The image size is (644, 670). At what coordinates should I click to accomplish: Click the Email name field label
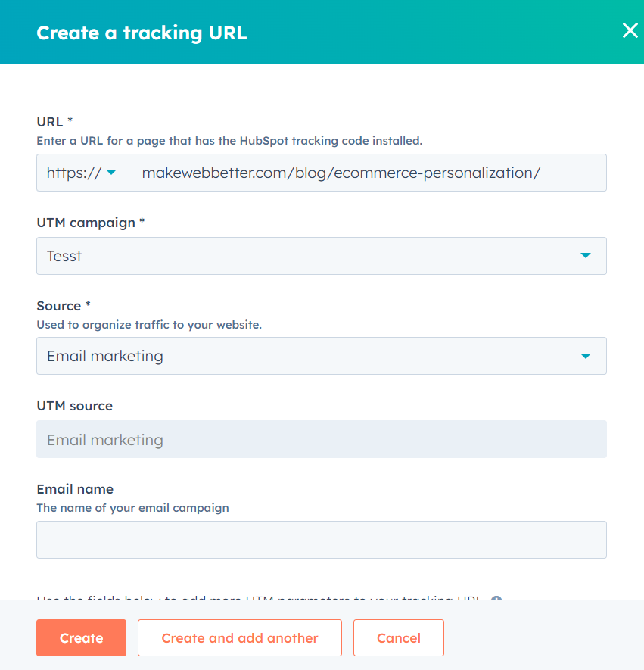point(75,489)
